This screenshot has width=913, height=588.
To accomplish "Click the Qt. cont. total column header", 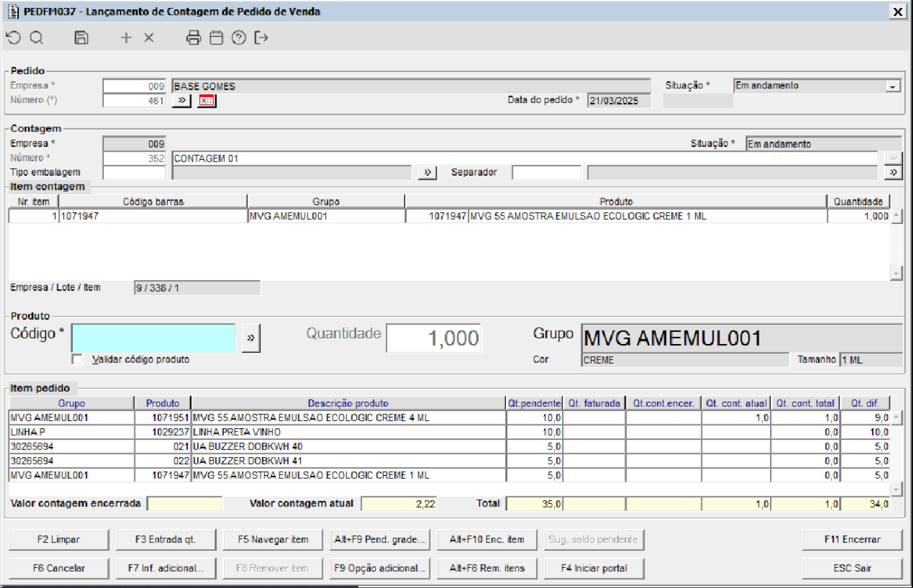I will click(x=805, y=403).
